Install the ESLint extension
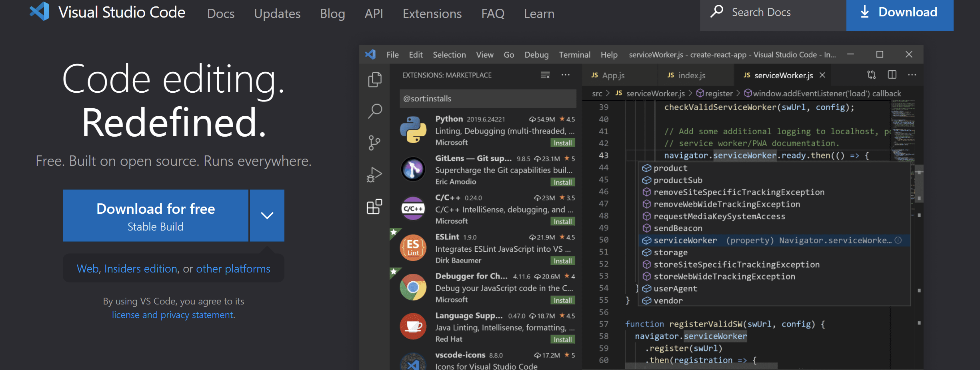This screenshot has width=980, height=370. [562, 261]
